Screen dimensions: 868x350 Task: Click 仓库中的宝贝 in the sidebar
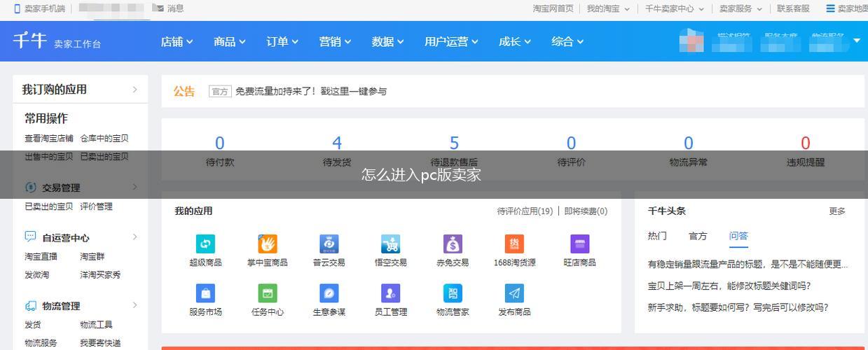point(104,139)
